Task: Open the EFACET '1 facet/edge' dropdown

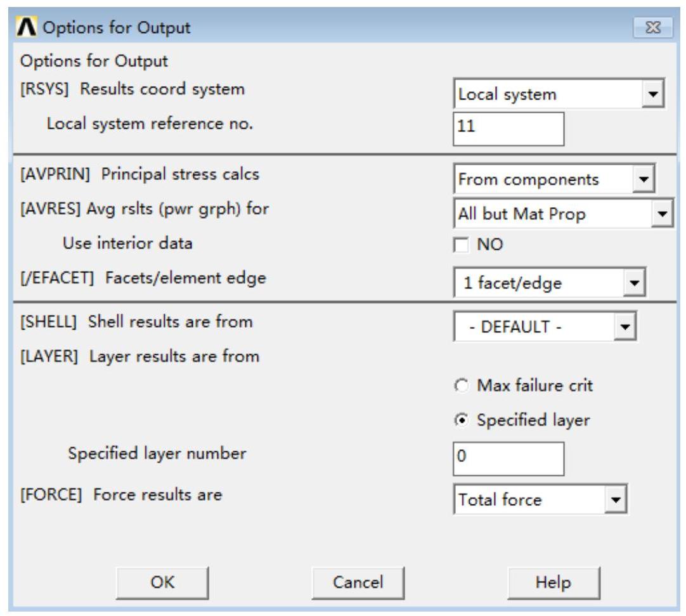Action: pos(633,283)
